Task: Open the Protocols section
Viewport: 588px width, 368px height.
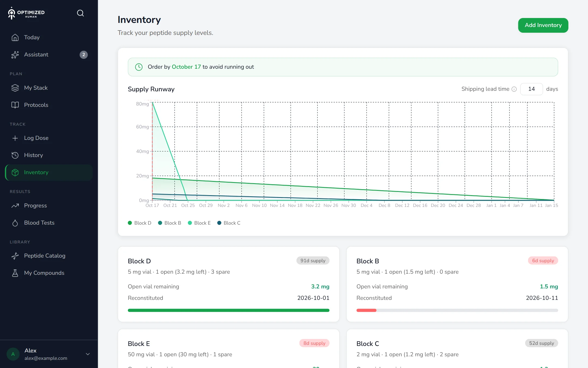Action: [49, 105]
